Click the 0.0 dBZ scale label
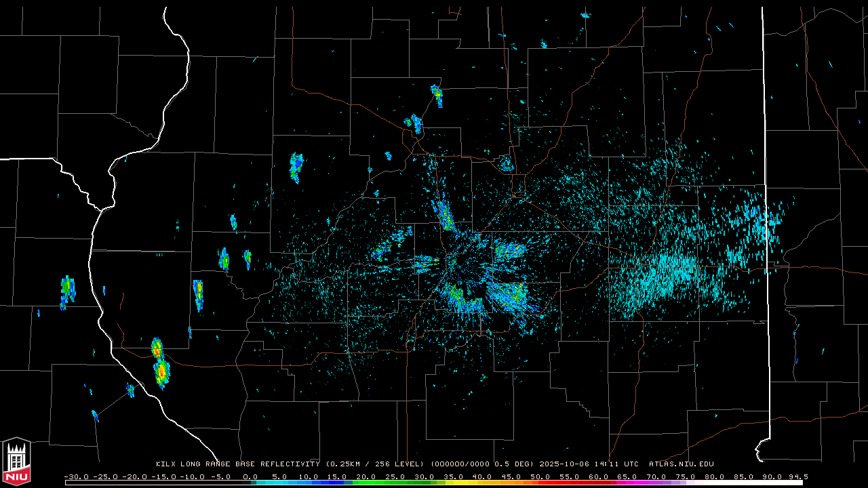This screenshot has width=868, height=488. pos(250,476)
